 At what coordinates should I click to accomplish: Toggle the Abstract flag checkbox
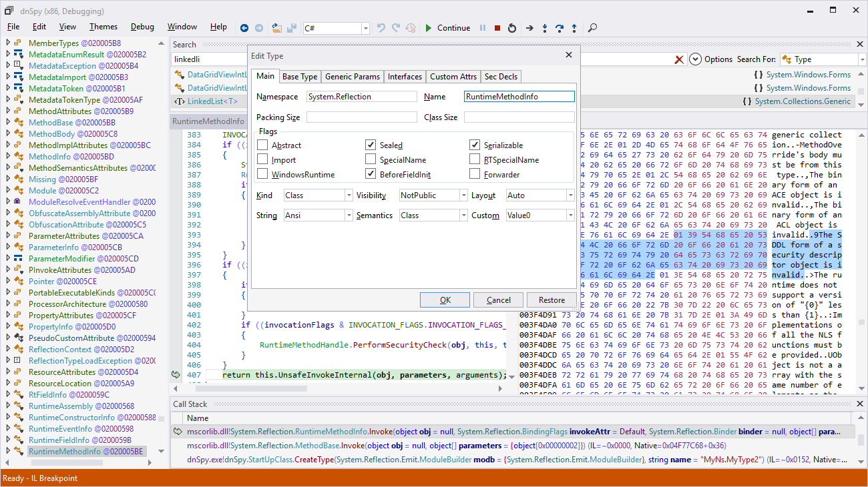click(x=262, y=145)
